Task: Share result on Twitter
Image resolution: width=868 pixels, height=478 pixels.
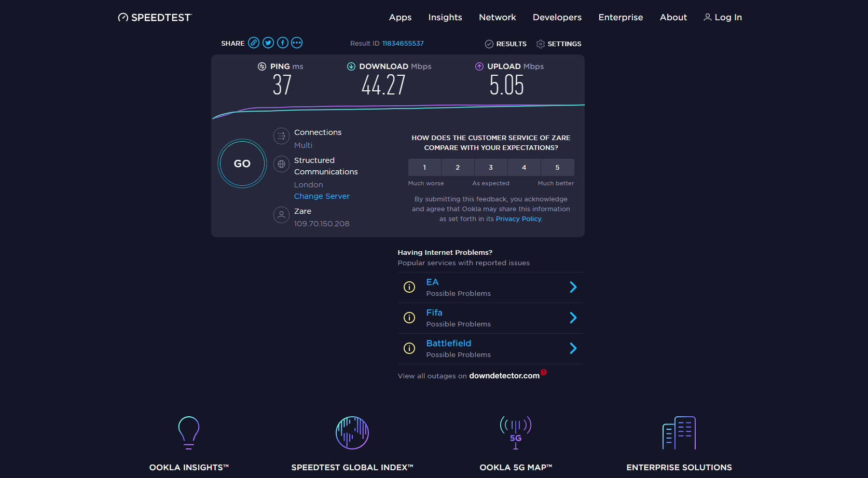Action: tap(268, 43)
